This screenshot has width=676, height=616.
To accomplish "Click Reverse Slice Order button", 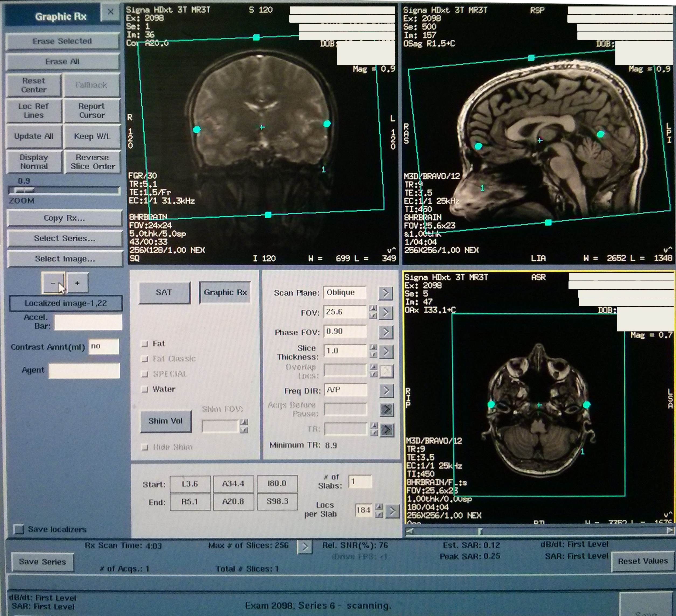I will coord(92,162).
